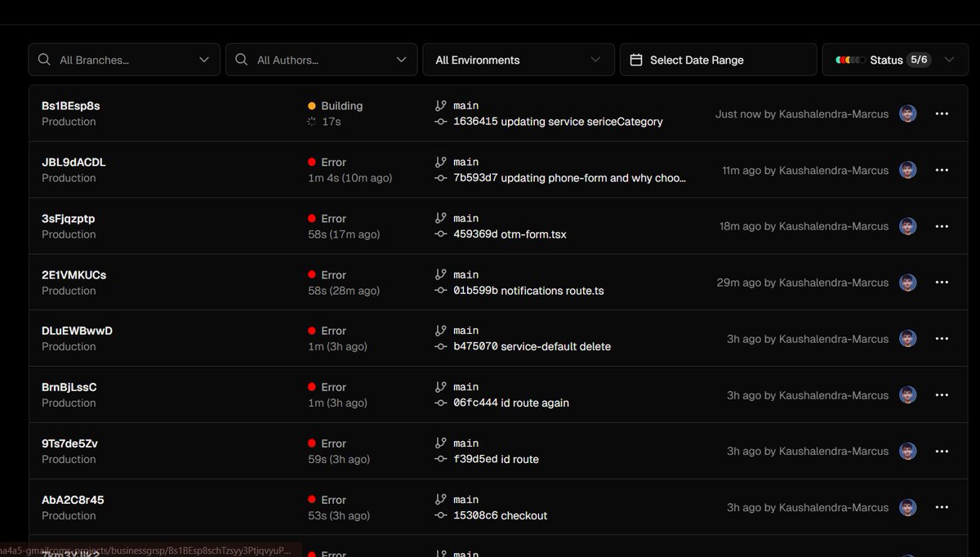
Task: Open more options for deployment BrnBjLssC
Action: (942, 394)
